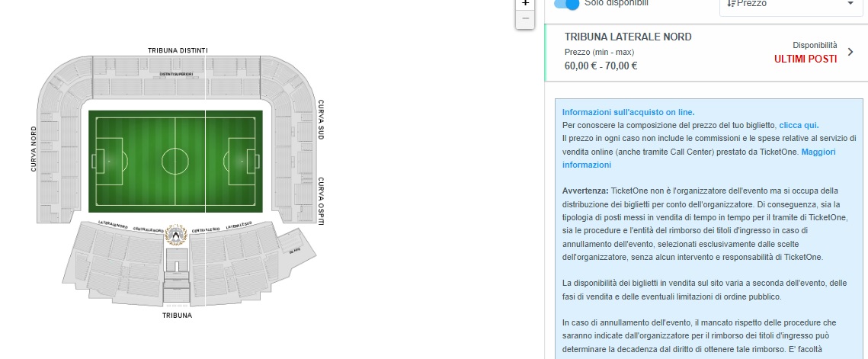Click the ULTIMI POSTI availability label
Image resolution: width=868 pixels, height=359 pixels.
pos(806,59)
